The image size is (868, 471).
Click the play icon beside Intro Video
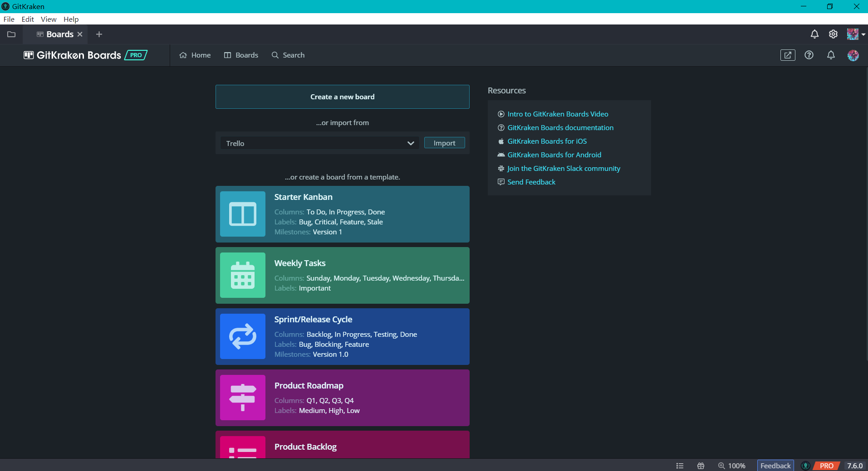501,114
